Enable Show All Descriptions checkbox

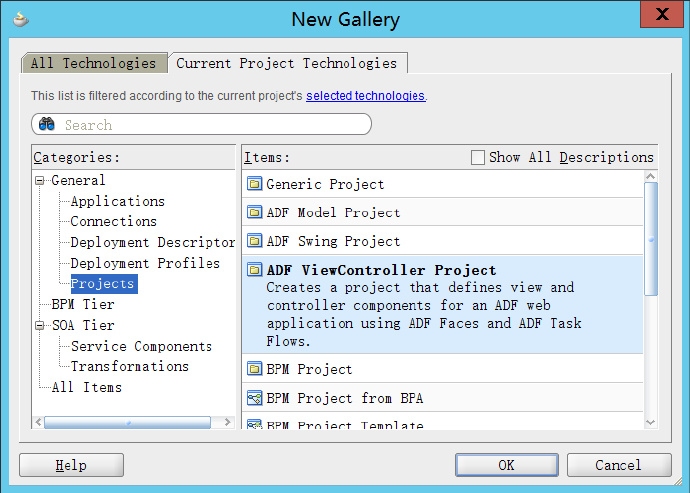coord(477,157)
